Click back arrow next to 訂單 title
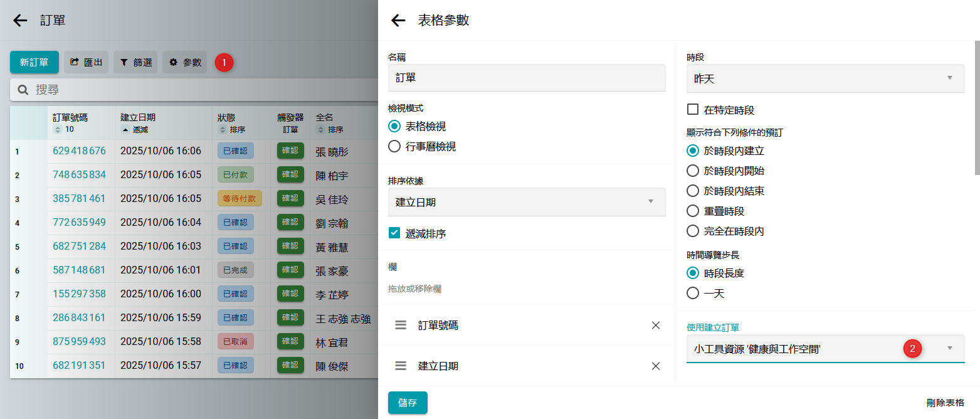This screenshot has width=980, height=419. coord(20,21)
